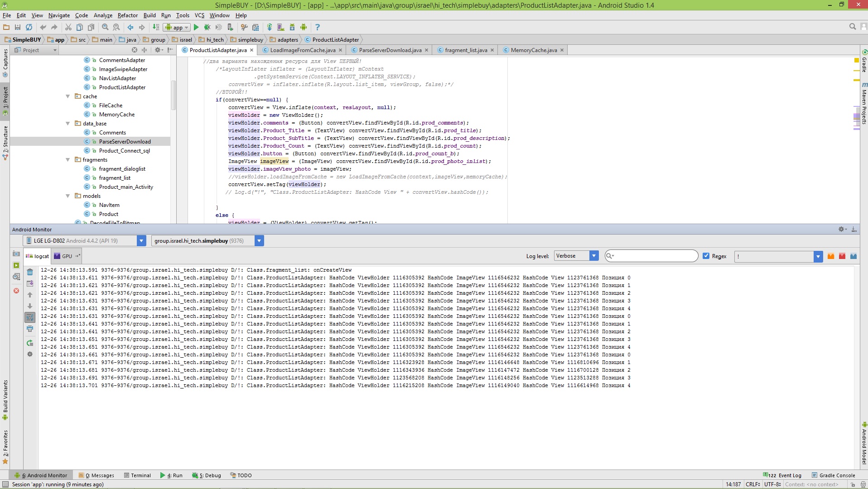Open the Refactor menu

(x=127, y=15)
